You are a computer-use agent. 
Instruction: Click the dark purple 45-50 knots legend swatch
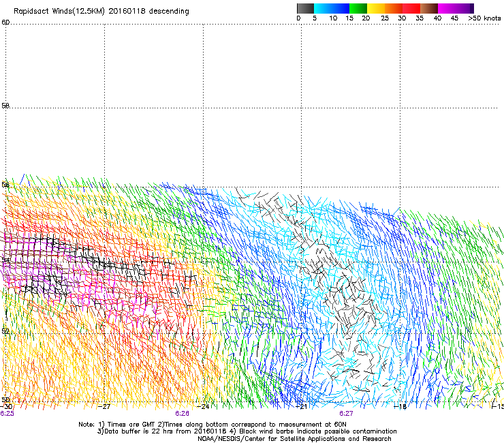pos(464,8)
